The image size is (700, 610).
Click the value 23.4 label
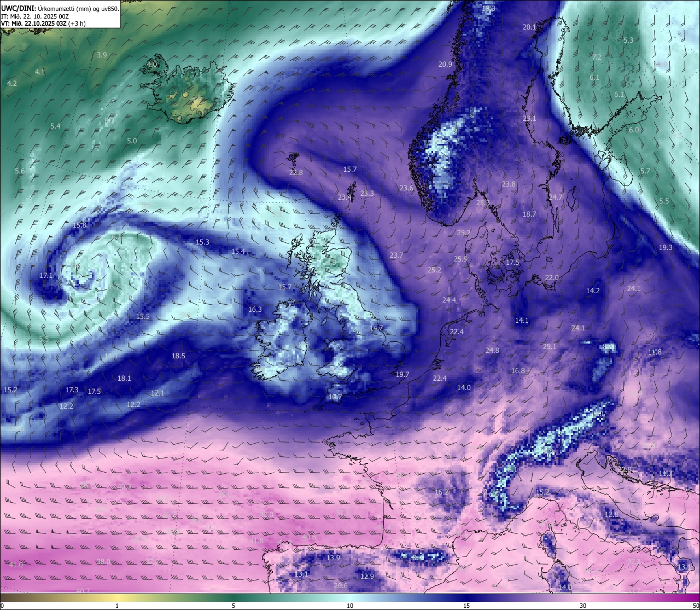coord(345,198)
